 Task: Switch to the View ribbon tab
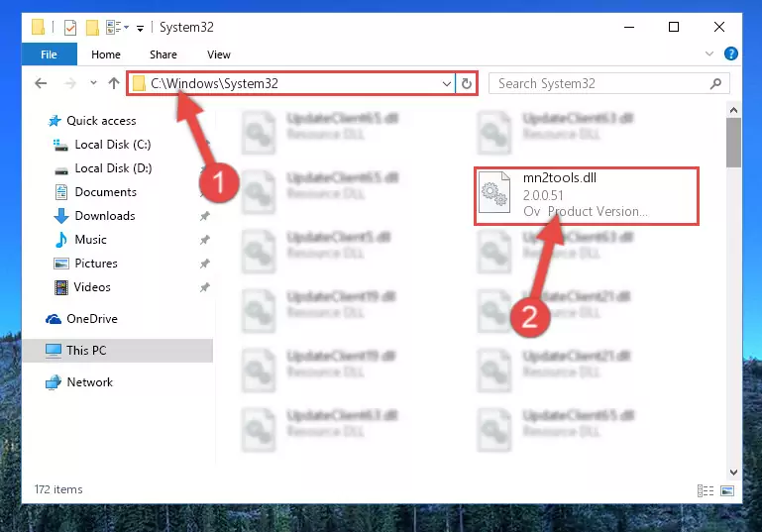(x=219, y=54)
